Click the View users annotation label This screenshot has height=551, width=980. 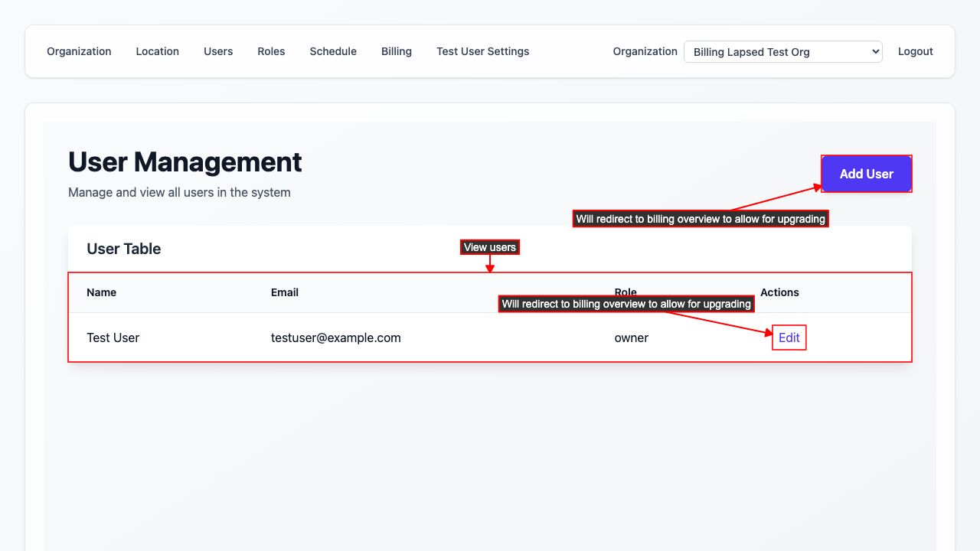pyautogui.click(x=489, y=247)
